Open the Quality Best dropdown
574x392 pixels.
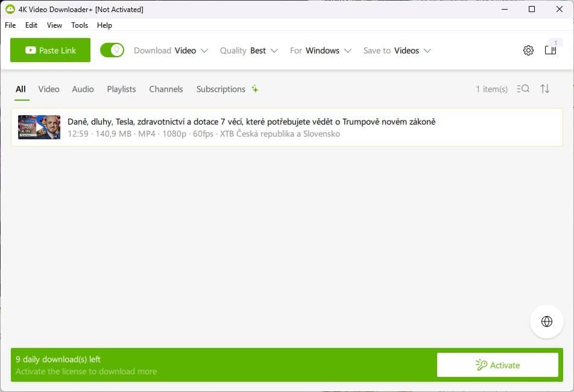click(x=249, y=51)
